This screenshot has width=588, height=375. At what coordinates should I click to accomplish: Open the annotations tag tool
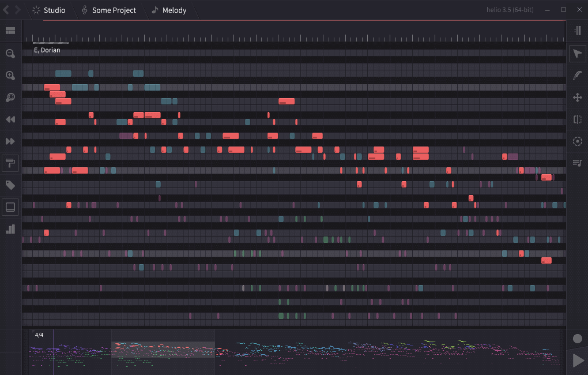[x=10, y=185]
